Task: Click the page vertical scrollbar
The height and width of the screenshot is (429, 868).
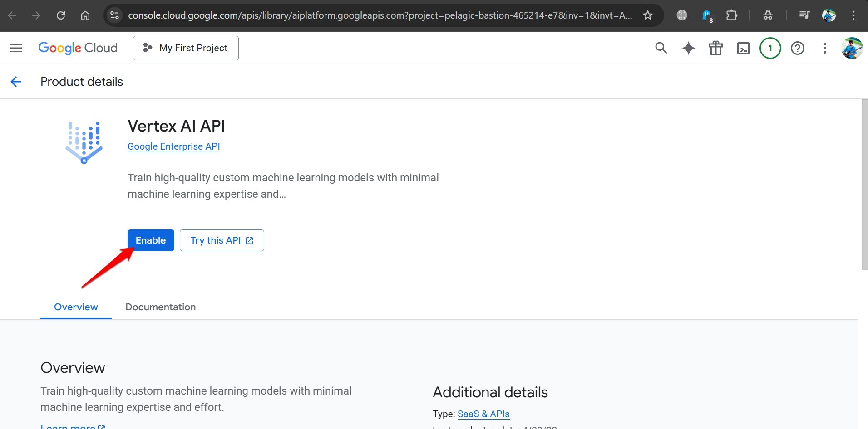Action: click(864, 185)
